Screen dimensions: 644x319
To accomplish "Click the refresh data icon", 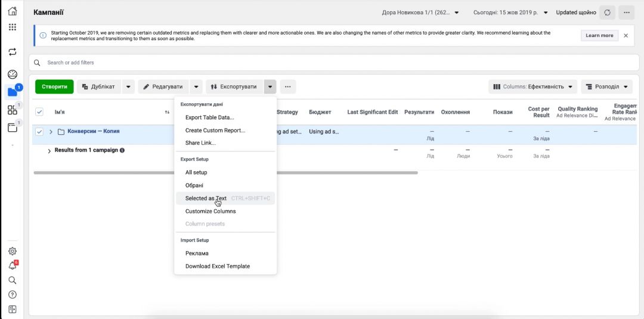I will pyautogui.click(x=607, y=12).
